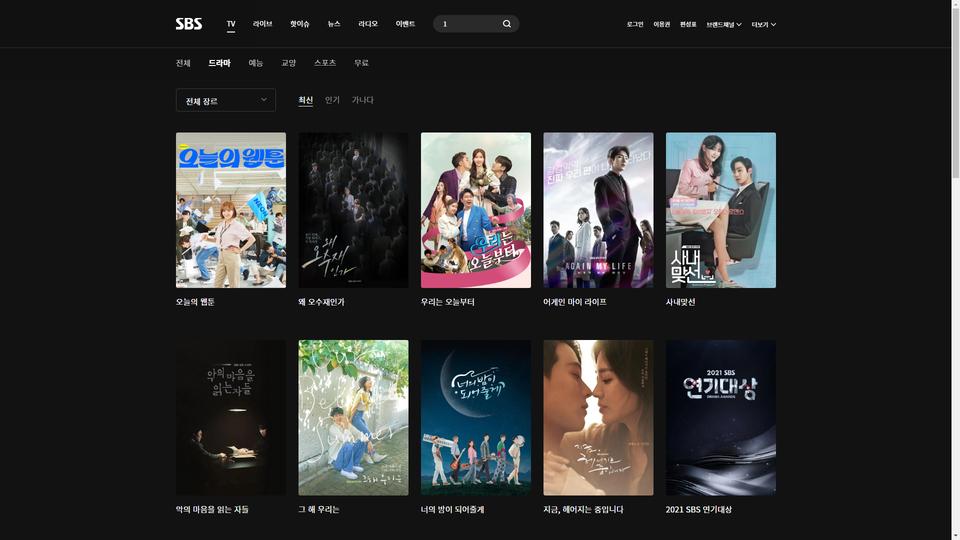The height and width of the screenshot is (540, 960).
Task: Open the 우리는 오늘부터 poster
Action: click(476, 210)
